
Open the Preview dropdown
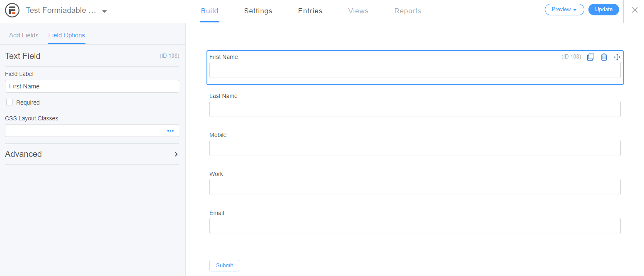[564, 10]
